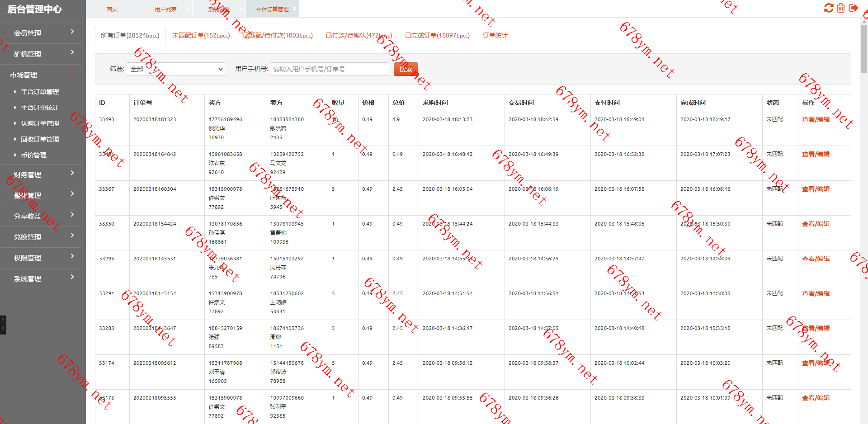Click the logout arrow icon
The width and height of the screenshot is (868, 424).
(854, 8)
